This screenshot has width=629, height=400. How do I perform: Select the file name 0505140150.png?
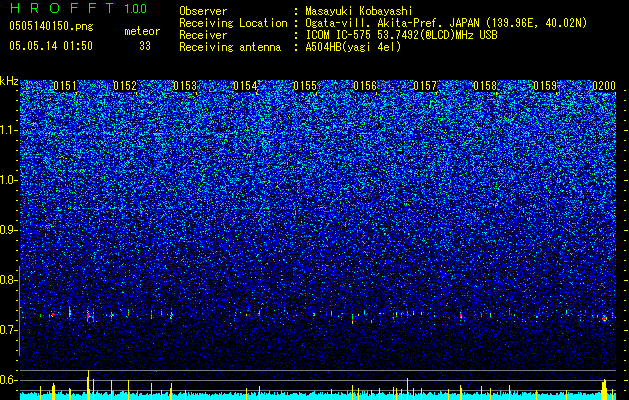51,26
